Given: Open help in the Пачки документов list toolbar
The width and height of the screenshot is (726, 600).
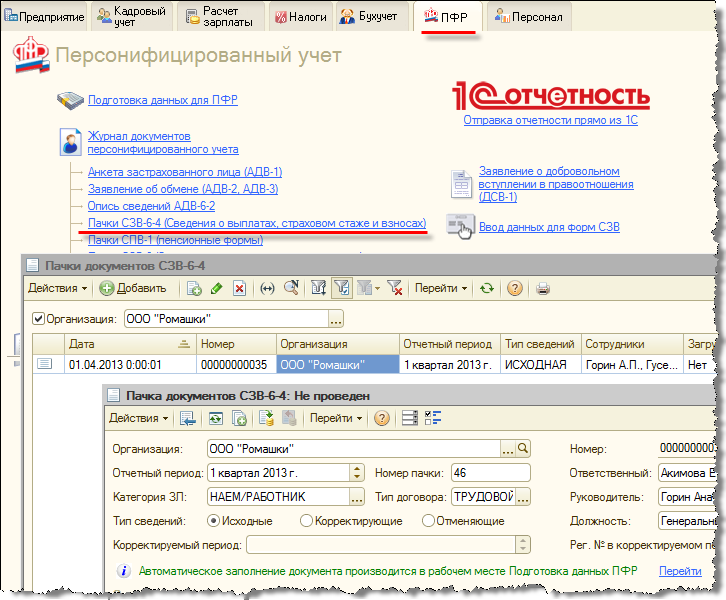Looking at the screenshot, I should [514, 288].
